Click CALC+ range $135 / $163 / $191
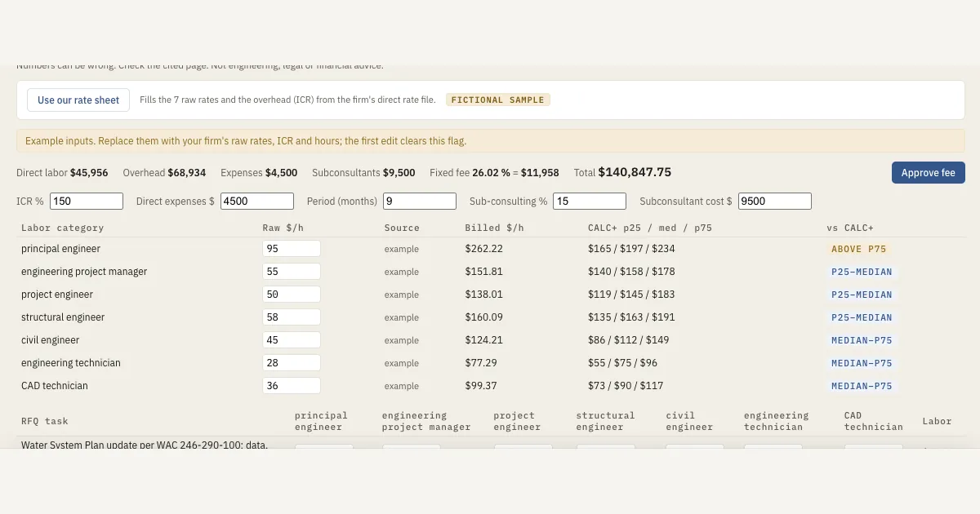 coord(631,317)
